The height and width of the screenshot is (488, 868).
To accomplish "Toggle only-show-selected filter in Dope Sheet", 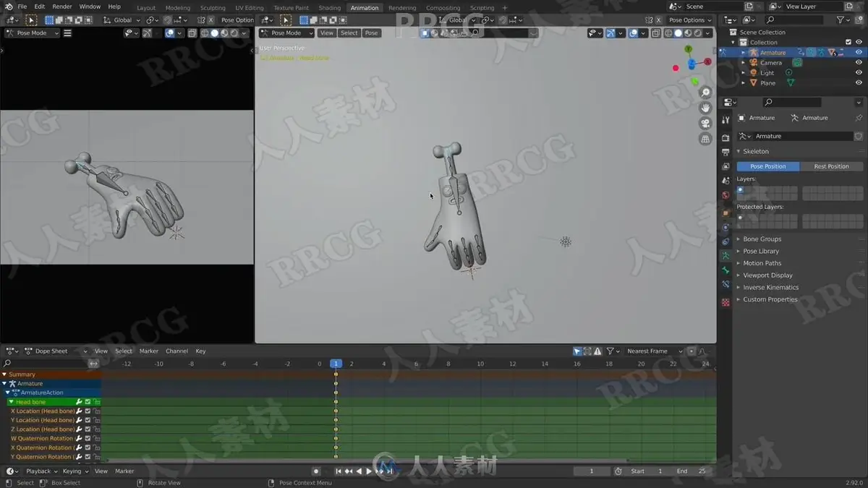I will click(x=577, y=351).
